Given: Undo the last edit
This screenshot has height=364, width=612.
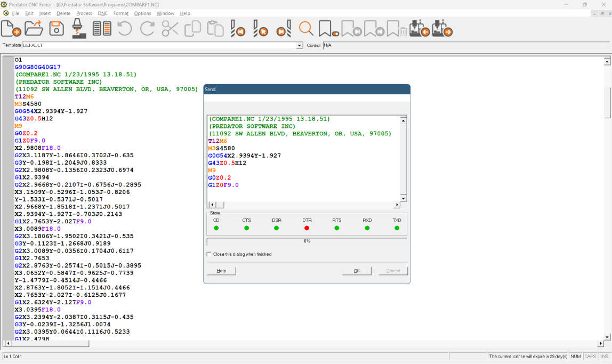Looking at the screenshot, I should 124,29.
